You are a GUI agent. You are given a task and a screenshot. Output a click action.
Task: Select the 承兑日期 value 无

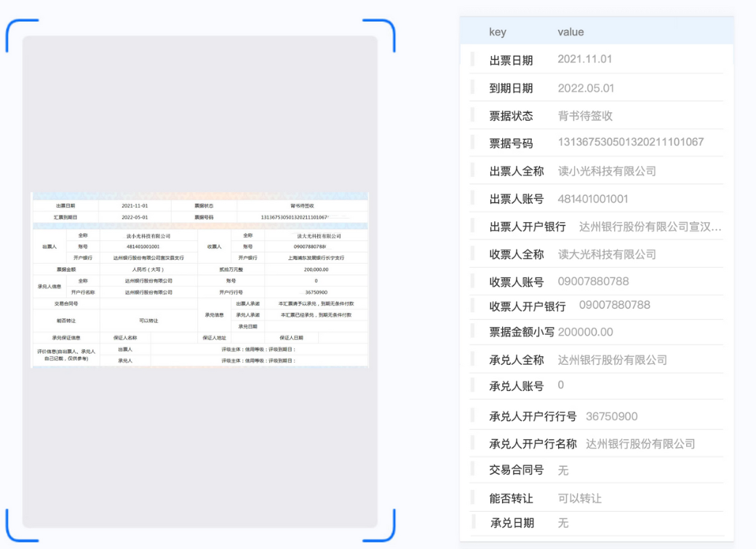click(x=563, y=523)
